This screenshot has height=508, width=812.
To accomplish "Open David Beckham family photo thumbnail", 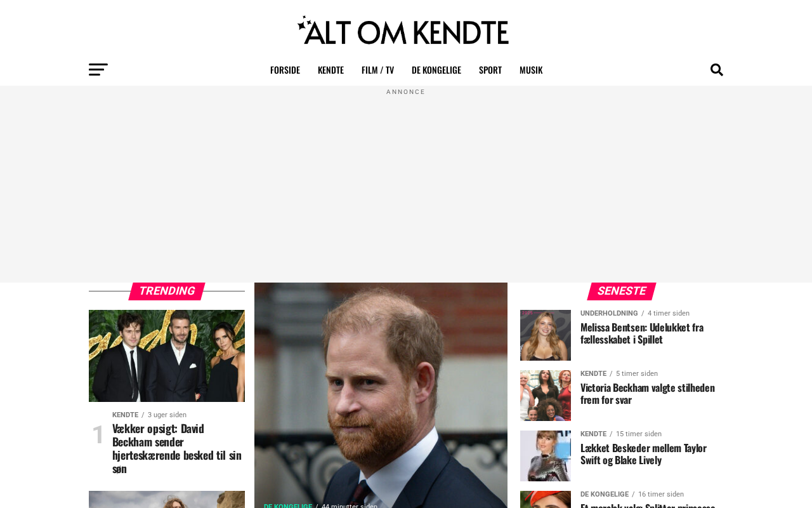I will tap(167, 356).
